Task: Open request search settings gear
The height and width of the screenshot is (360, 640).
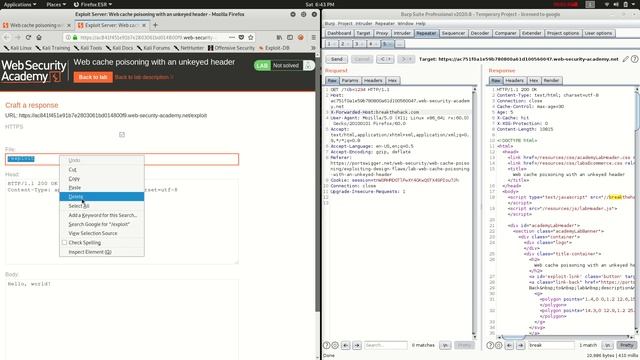Action: tap(335, 345)
